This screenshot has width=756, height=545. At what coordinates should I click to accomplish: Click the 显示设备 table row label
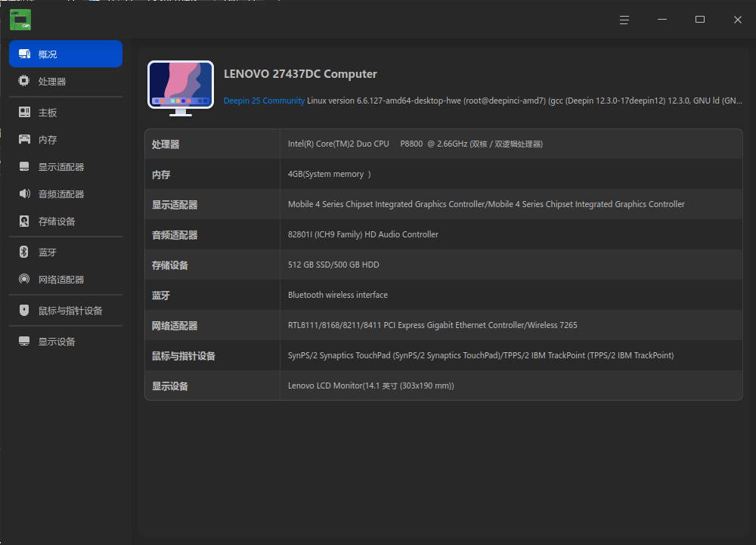pyautogui.click(x=169, y=386)
